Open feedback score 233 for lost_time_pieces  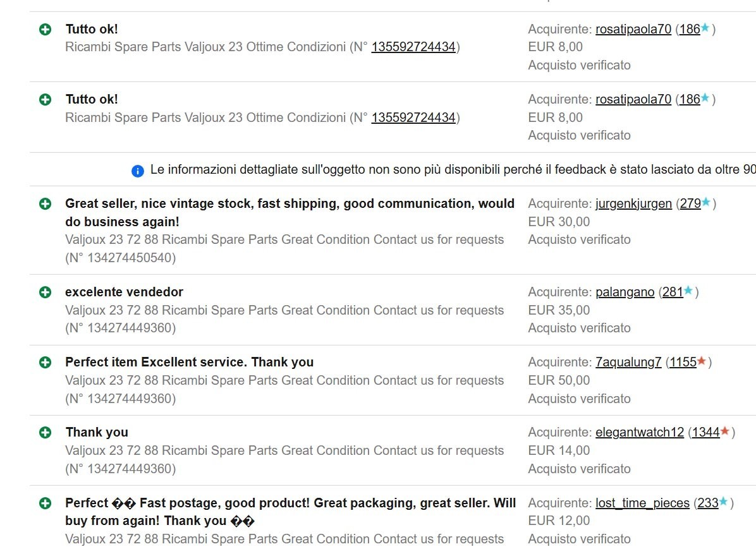[708, 504]
